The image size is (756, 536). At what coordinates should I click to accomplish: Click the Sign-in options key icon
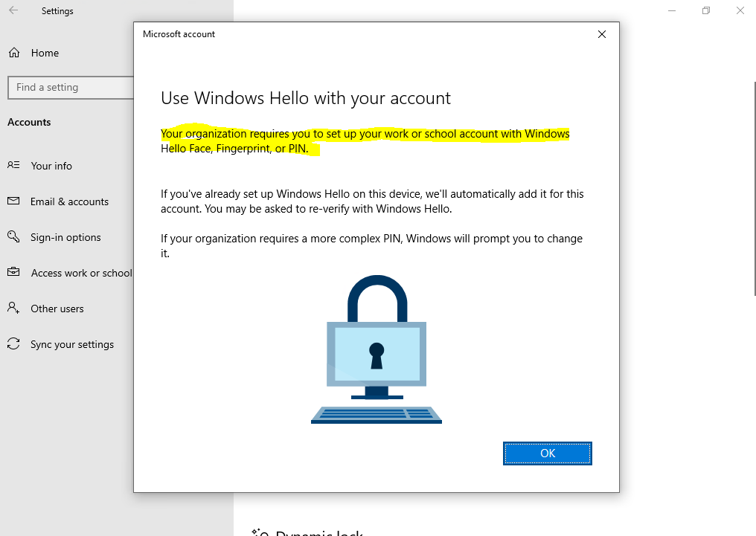(13, 236)
